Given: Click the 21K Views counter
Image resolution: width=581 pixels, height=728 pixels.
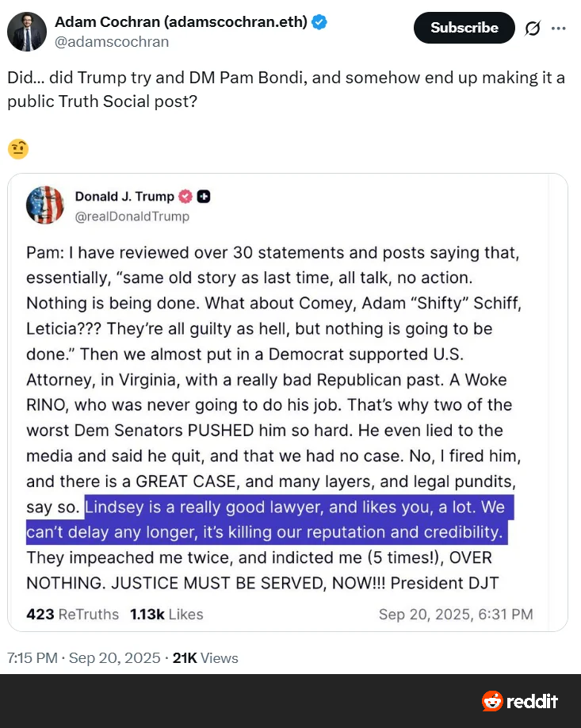Looking at the screenshot, I should pyautogui.click(x=205, y=657).
